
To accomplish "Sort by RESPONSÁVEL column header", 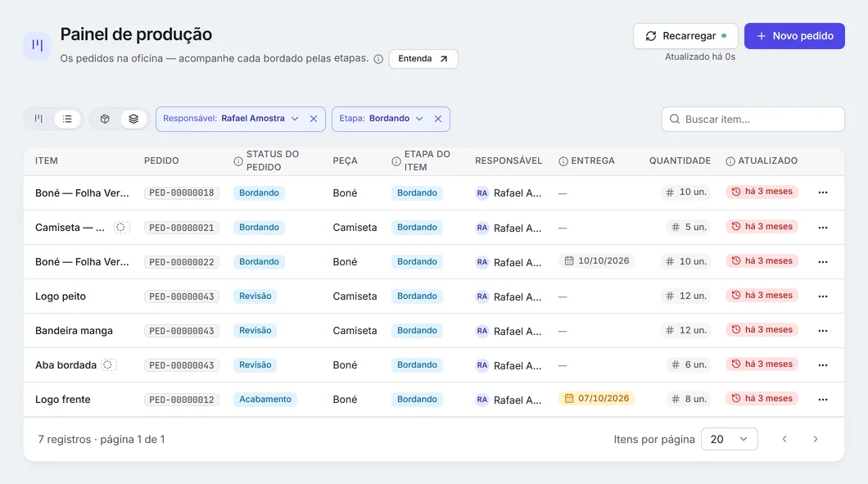I will (509, 161).
